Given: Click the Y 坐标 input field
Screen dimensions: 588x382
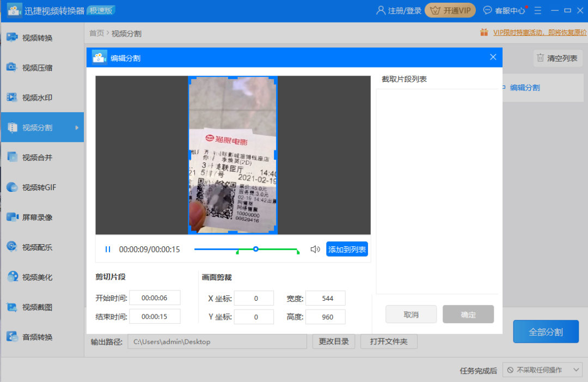Looking at the screenshot, I should [254, 317].
